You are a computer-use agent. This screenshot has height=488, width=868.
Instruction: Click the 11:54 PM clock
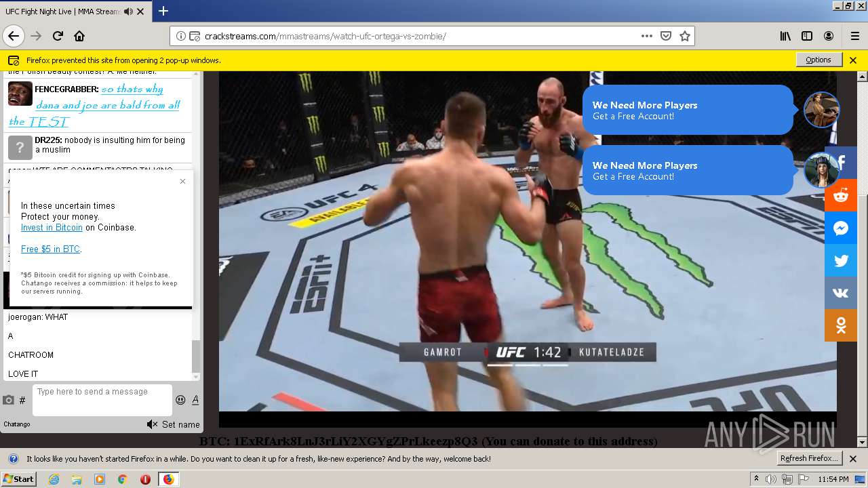[834, 479]
